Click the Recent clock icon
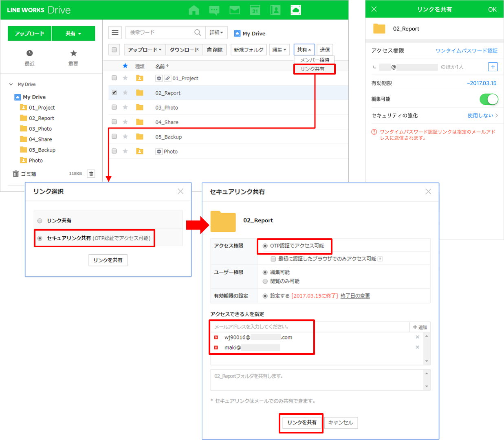The width and height of the screenshot is (504, 440). tap(30, 53)
